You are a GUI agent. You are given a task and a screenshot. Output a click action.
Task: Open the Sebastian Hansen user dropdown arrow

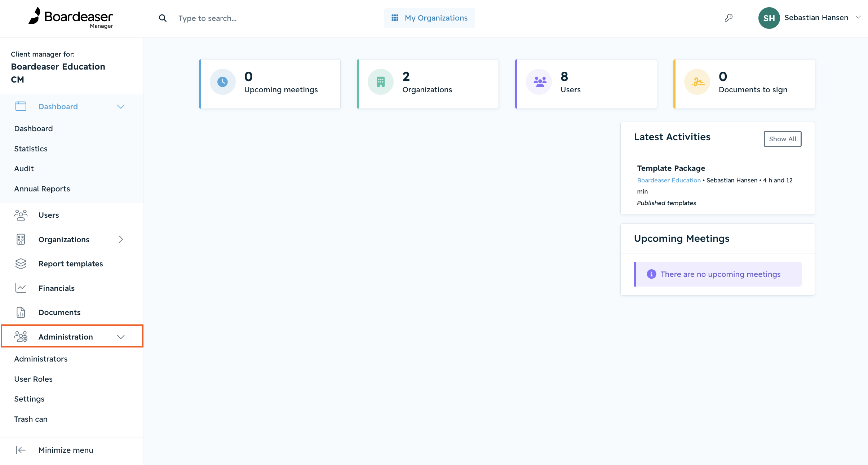(x=858, y=17)
